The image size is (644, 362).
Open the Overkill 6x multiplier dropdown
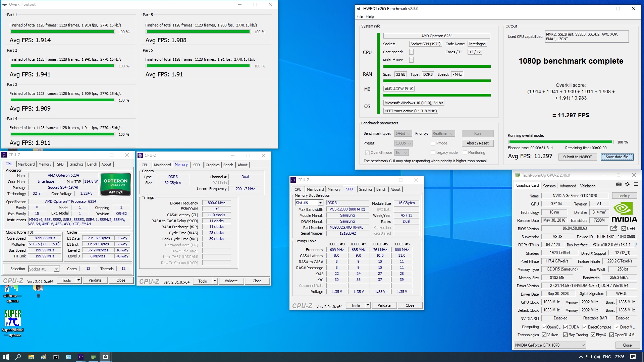tap(401, 153)
